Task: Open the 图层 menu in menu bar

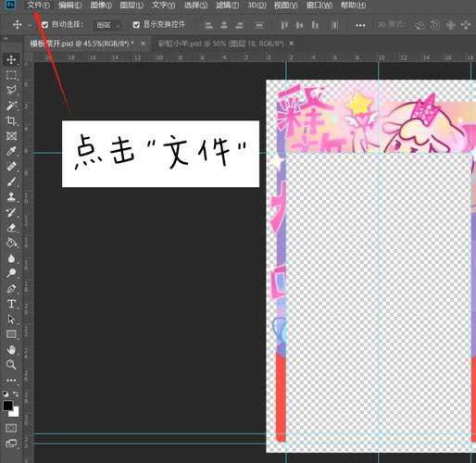Action: point(132,6)
